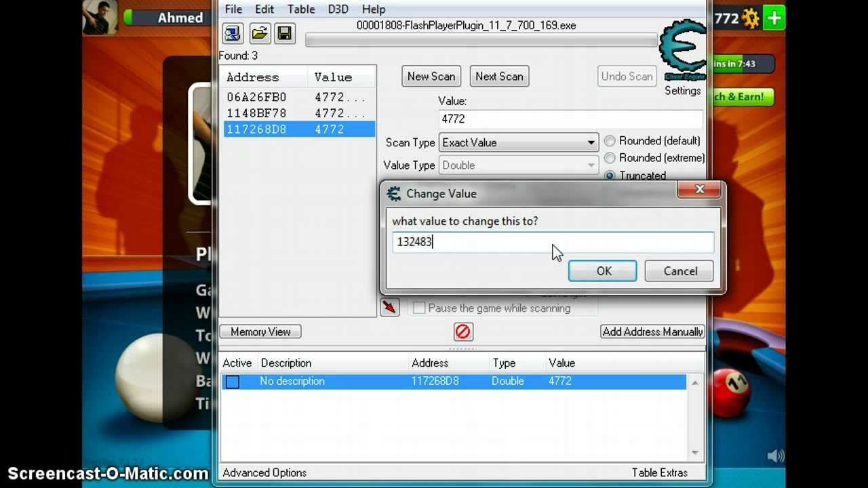The height and width of the screenshot is (488, 868).
Task: Open Table Extras
Action: (660, 472)
